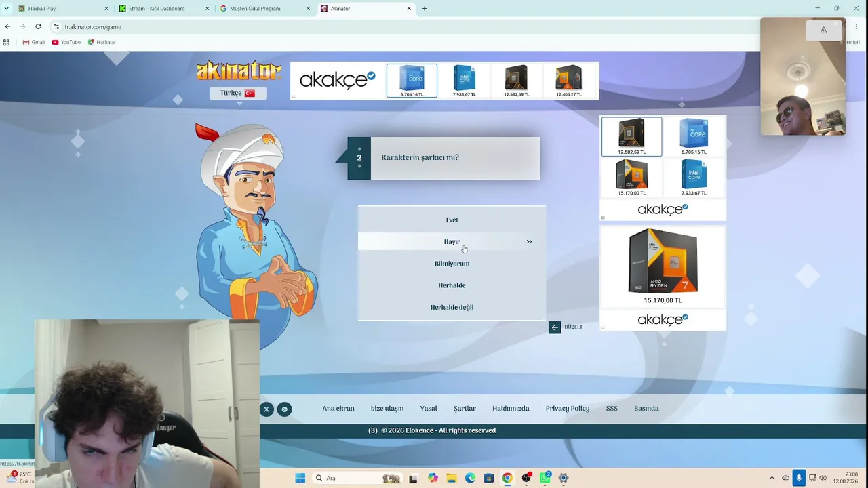Image resolution: width=868 pixels, height=488 pixels.
Task: Open File Explorer from the taskbar
Action: pos(452,478)
